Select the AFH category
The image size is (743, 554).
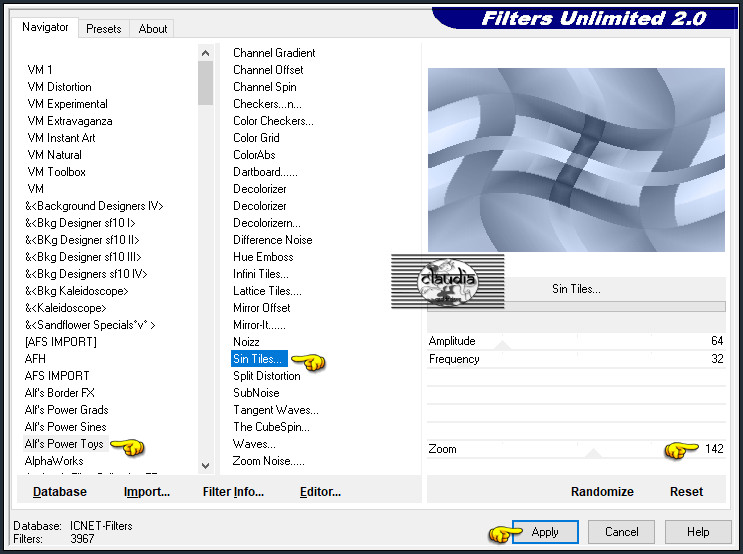coord(36,359)
